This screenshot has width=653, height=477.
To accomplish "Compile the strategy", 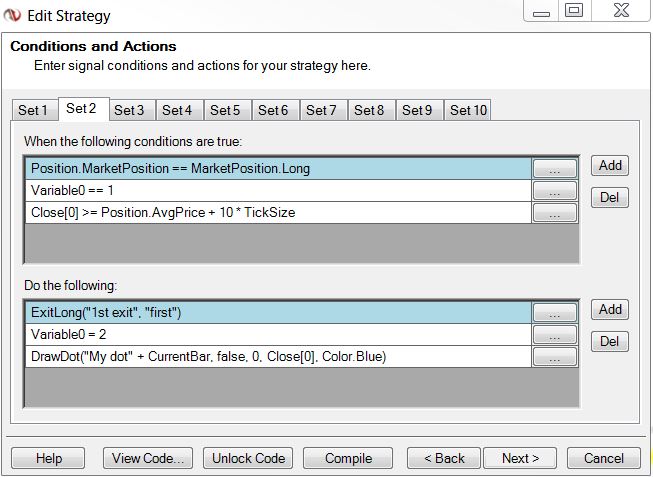I will coord(349,458).
